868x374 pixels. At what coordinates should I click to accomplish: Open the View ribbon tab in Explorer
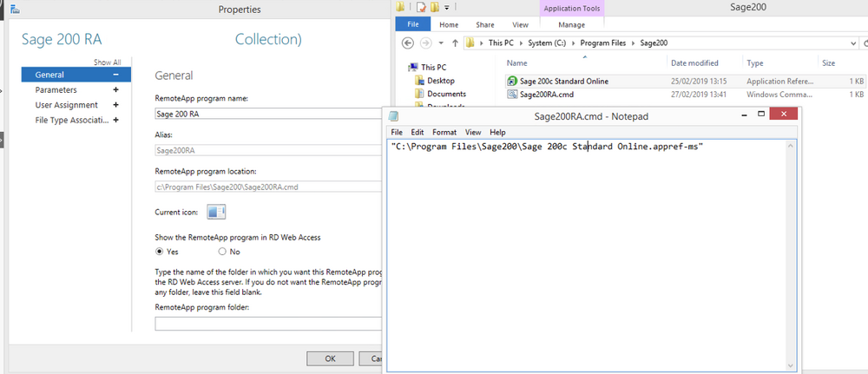(520, 24)
